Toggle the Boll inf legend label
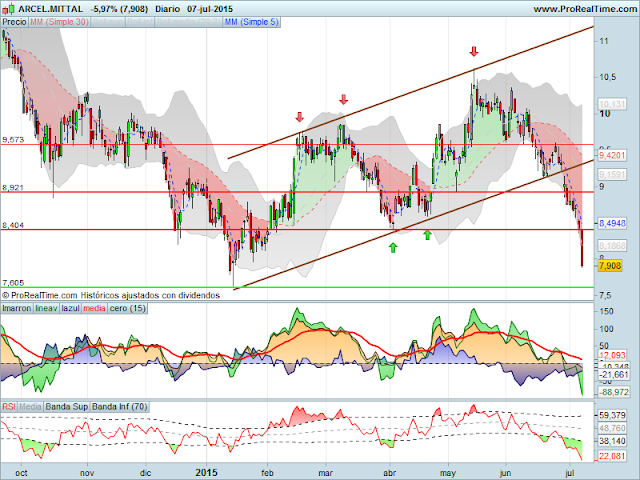Viewport: 640px width, 480px height. [140, 22]
